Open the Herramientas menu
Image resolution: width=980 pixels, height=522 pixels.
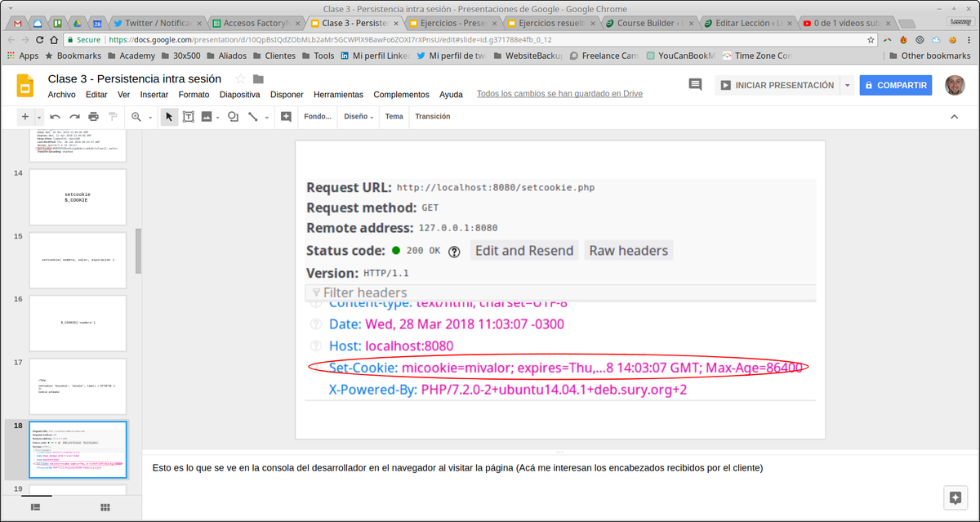point(339,95)
